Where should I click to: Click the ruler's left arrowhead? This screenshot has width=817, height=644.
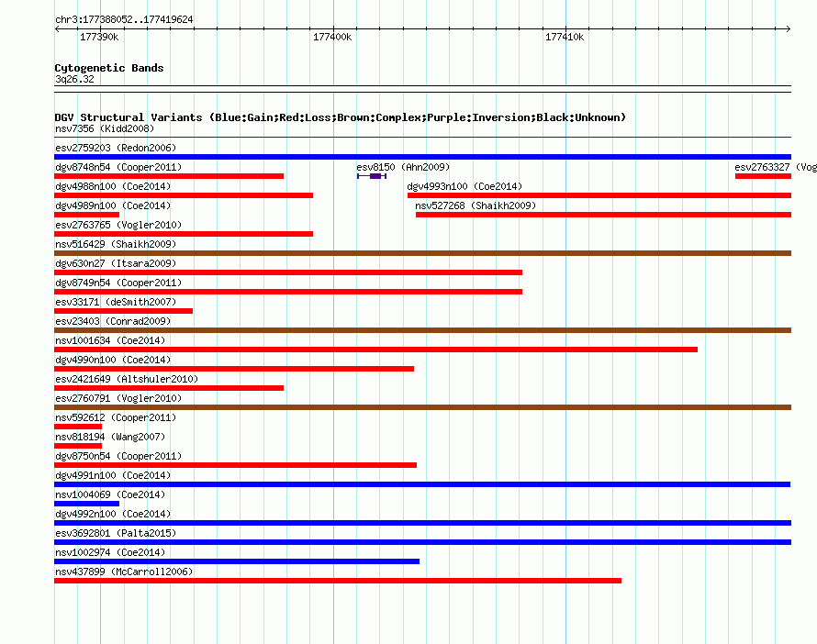coord(57,29)
